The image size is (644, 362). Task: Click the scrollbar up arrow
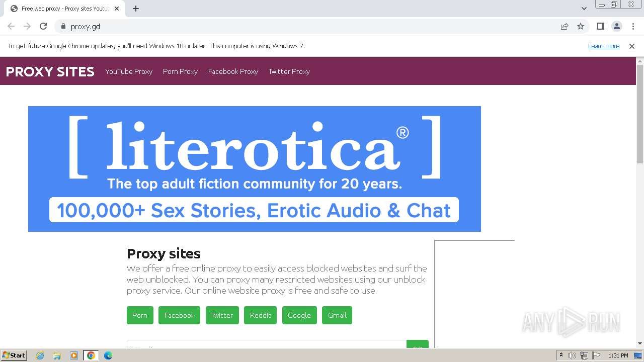[640, 61]
